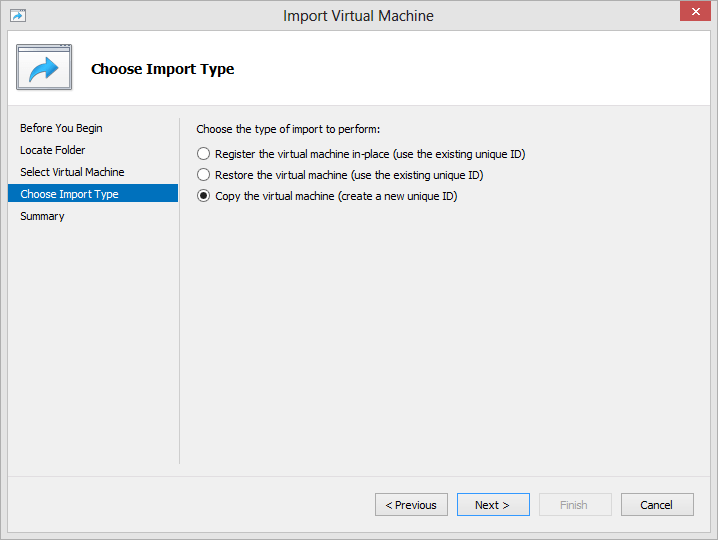
Task: Click the Restore virtual machine label text
Action: [349, 175]
